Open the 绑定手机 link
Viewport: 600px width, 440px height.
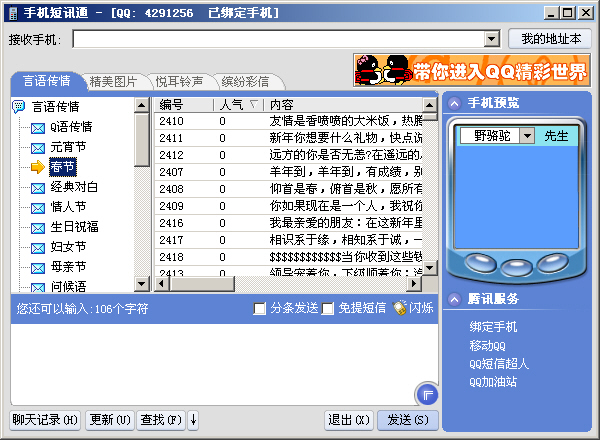[493, 327]
